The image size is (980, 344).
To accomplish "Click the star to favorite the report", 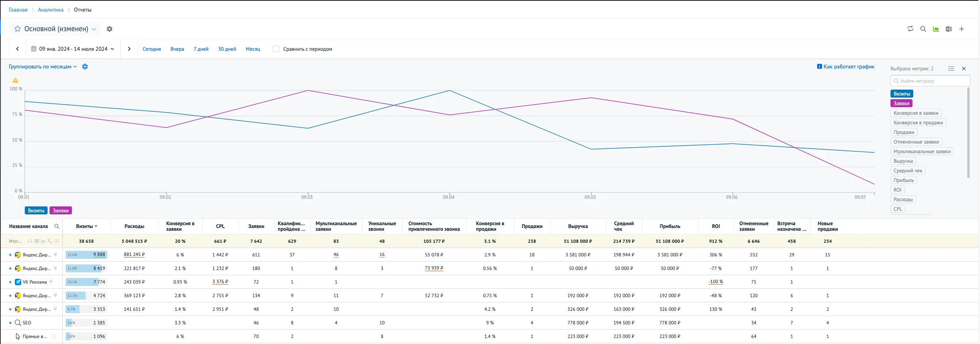I will (18, 29).
